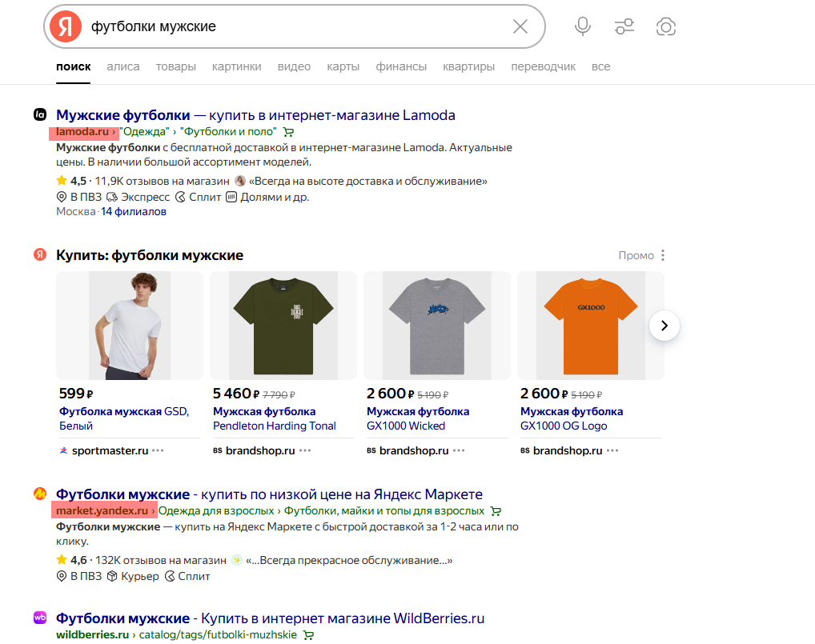
Task: Open the 'квартиры' tab
Action: (x=469, y=66)
